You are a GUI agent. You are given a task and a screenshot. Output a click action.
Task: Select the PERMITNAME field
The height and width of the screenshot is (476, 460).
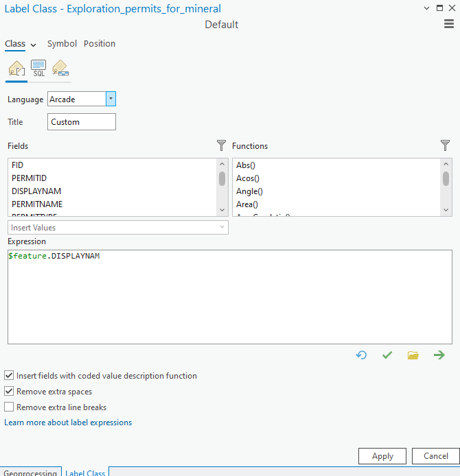[x=37, y=204]
